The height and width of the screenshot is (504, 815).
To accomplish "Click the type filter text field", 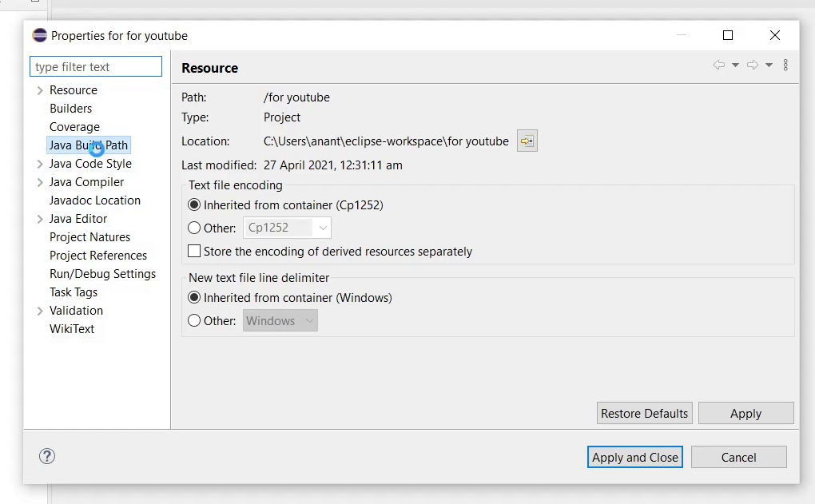I will point(96,66).
